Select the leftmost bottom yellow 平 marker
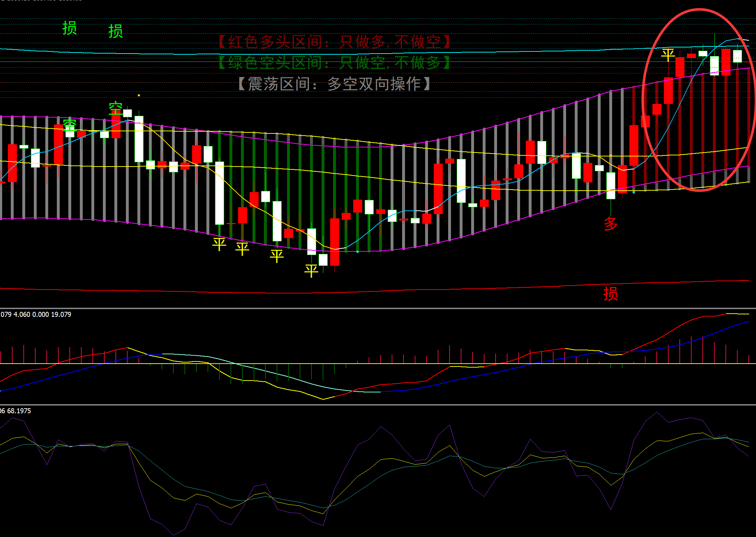 click(x=219, y=244)
